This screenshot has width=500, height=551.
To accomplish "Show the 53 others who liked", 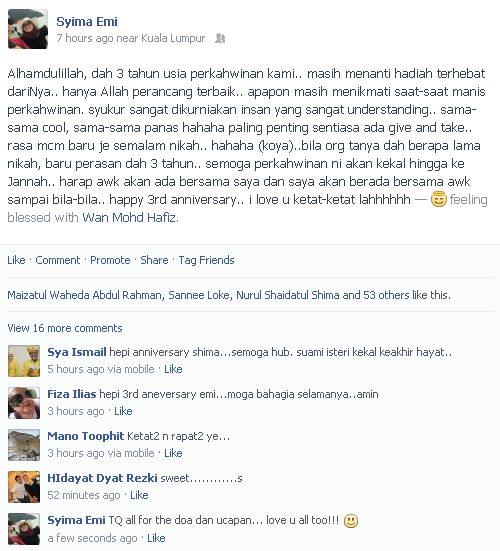I will click(x=386, y=295).
